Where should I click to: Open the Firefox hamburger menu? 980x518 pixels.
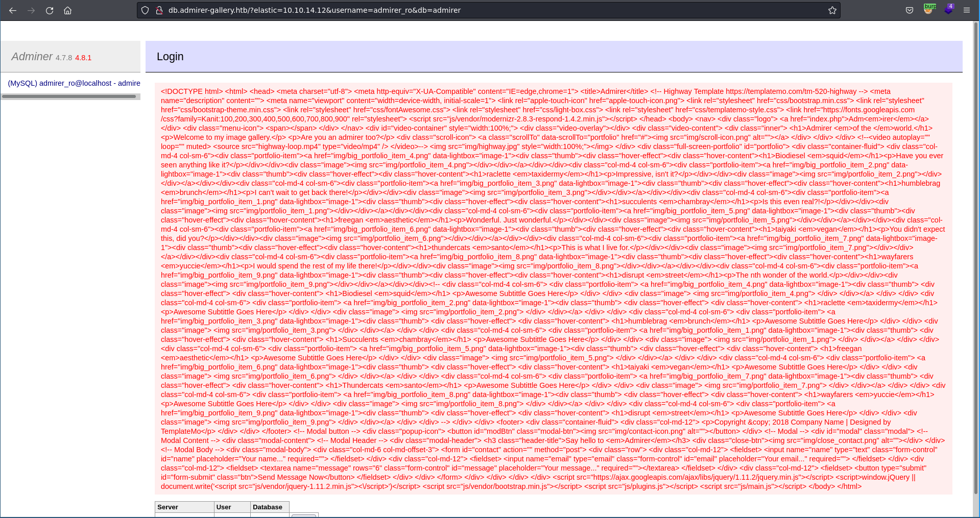point(967,10)
